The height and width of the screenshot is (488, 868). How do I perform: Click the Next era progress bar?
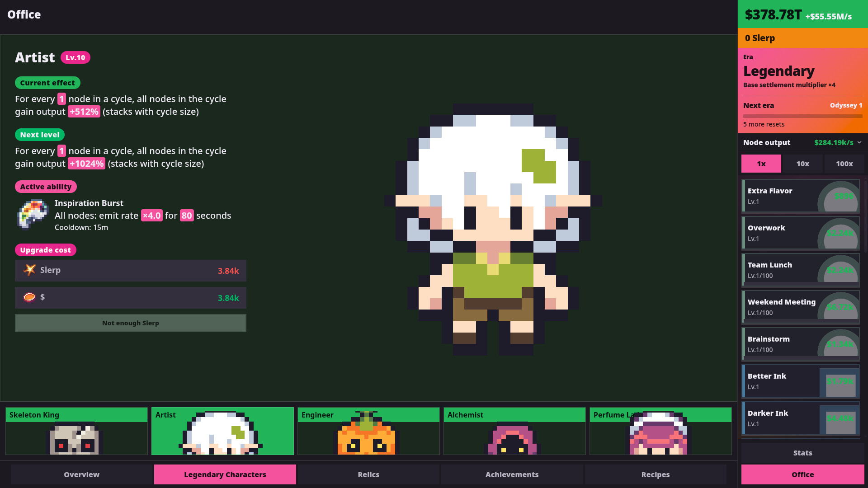[x=803, y=116]
